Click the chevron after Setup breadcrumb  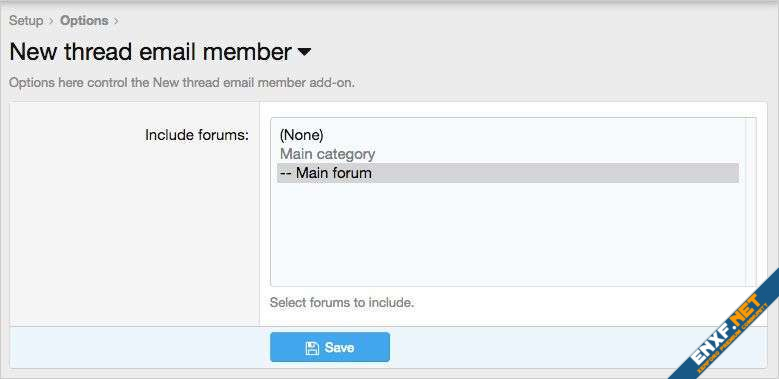pyautogui.click(x=51, y=21)
